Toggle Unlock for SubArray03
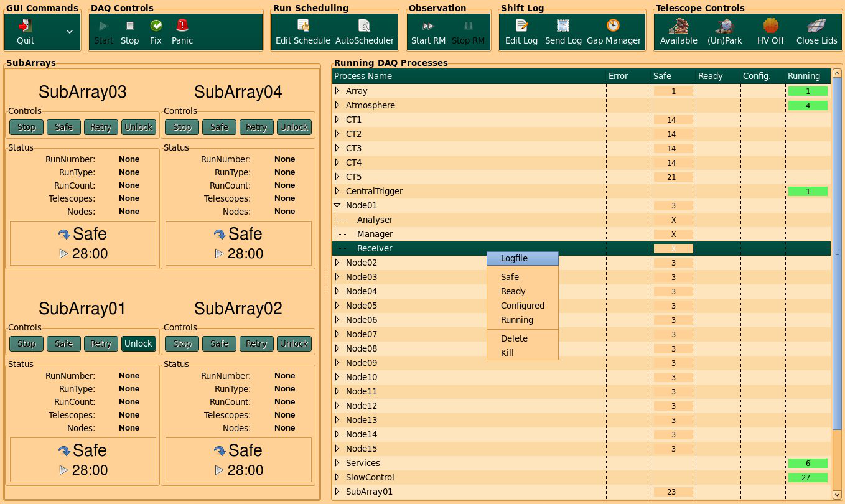 (x=138, y=127)
